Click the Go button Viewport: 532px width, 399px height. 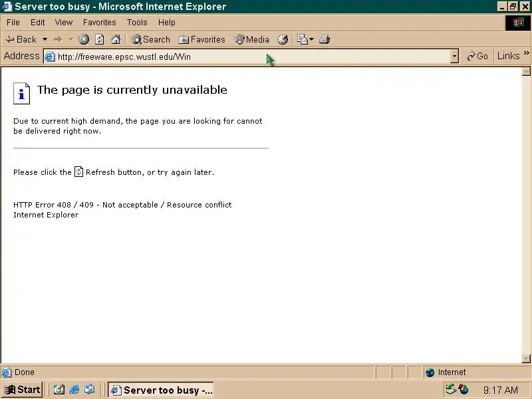[477, 56]
